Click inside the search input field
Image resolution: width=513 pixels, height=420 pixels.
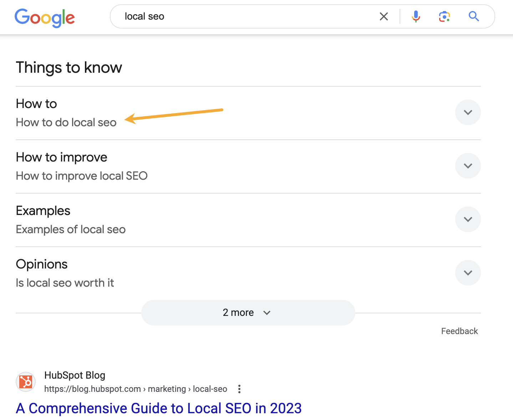pyautogui.click(x=214, y=16)
